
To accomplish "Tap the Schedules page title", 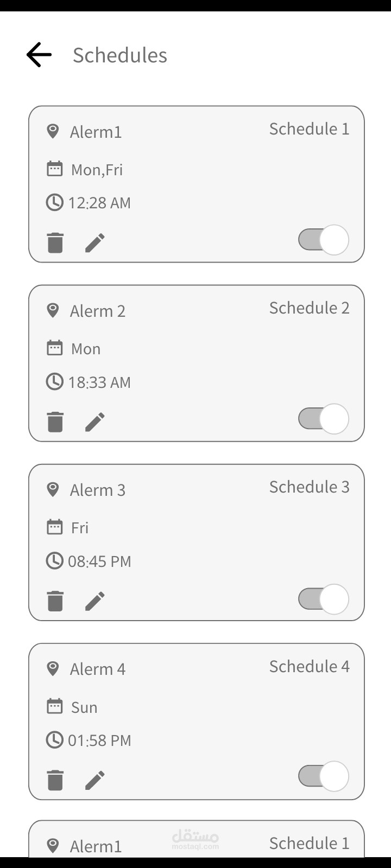I will tap(120, 55).
